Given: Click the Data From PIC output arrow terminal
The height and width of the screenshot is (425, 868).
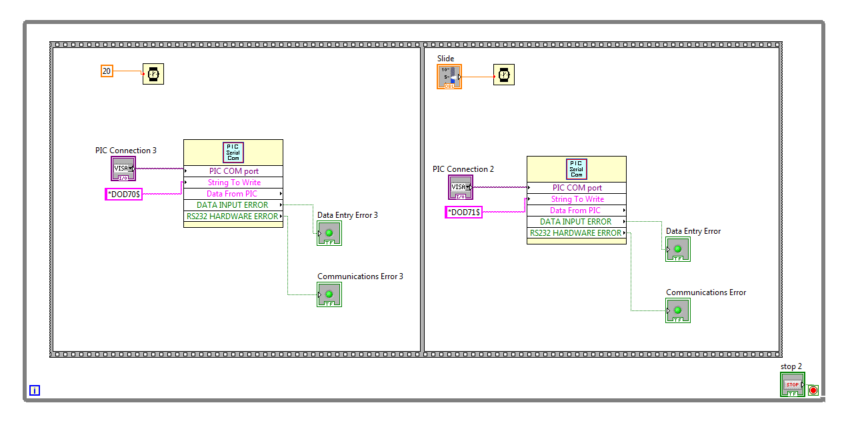Looking at the screenshot, I should click(x=281, y=193).
